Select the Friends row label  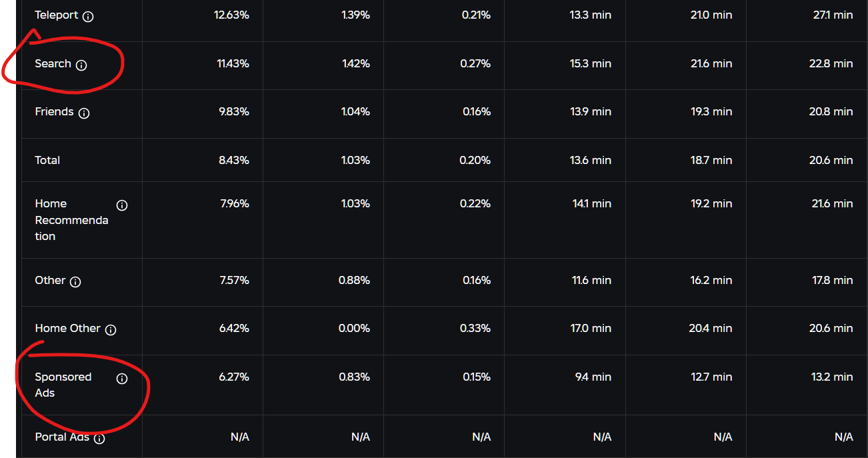click(x=54, y=112)
